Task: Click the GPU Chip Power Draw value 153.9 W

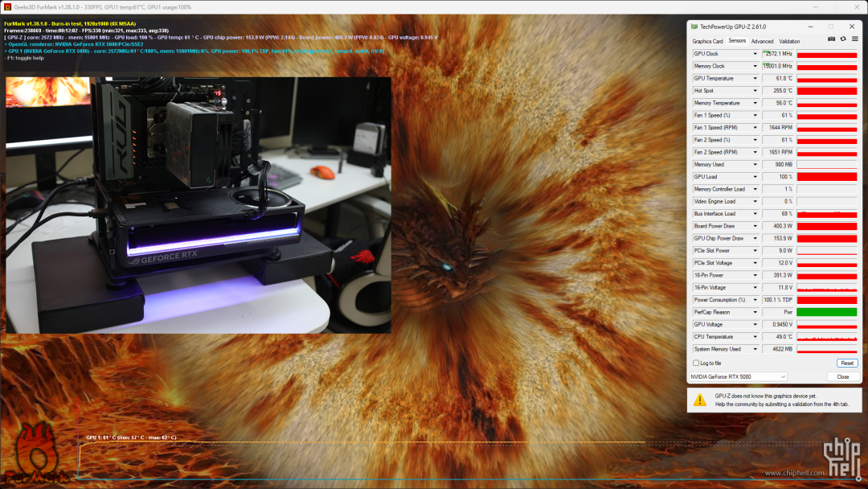Action: (x=778, y=238)
